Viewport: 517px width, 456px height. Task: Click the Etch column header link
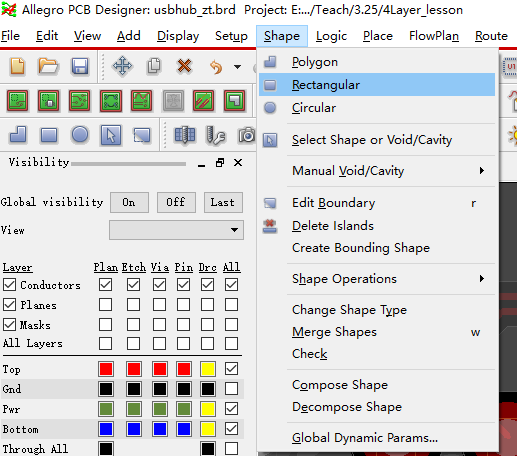click(134, 267)
